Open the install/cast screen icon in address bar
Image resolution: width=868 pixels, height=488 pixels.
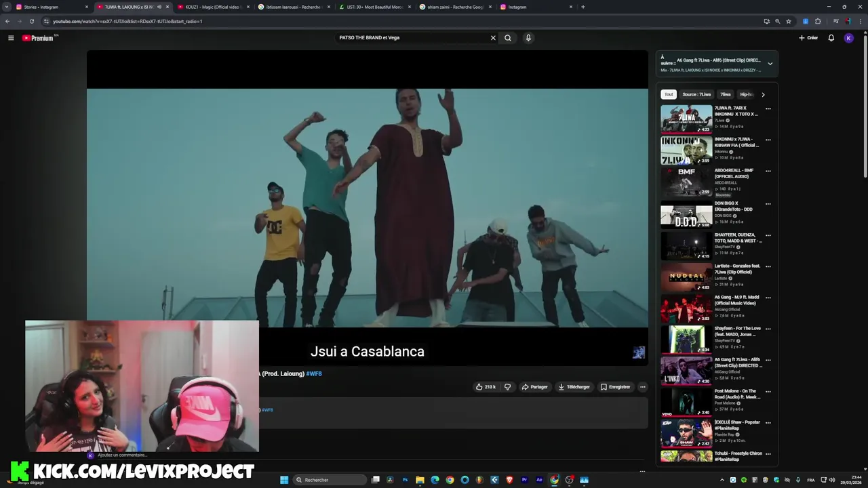point(766,21)
